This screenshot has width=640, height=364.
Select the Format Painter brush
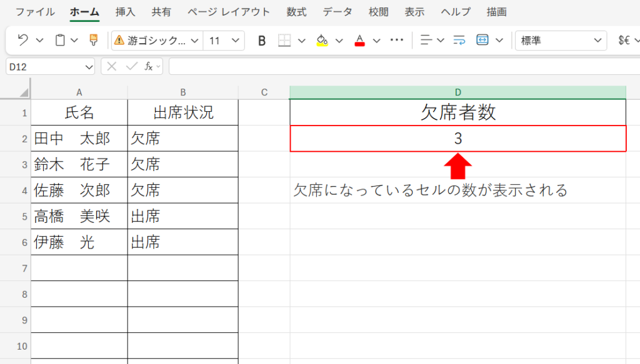click(x=94, y=41)
